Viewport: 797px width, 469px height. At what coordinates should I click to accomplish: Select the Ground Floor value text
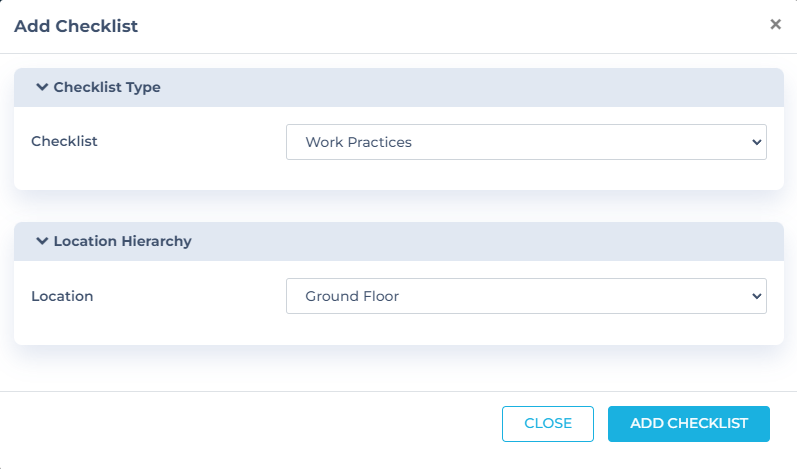pyautogui.click(x=352, y=296)
